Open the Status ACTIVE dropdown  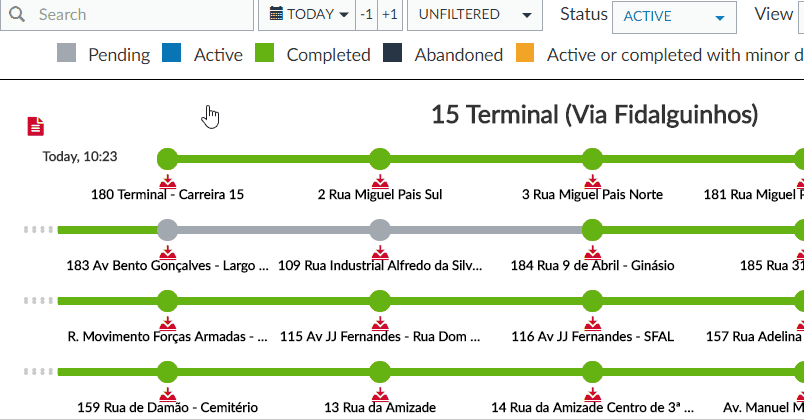(673, 16)
